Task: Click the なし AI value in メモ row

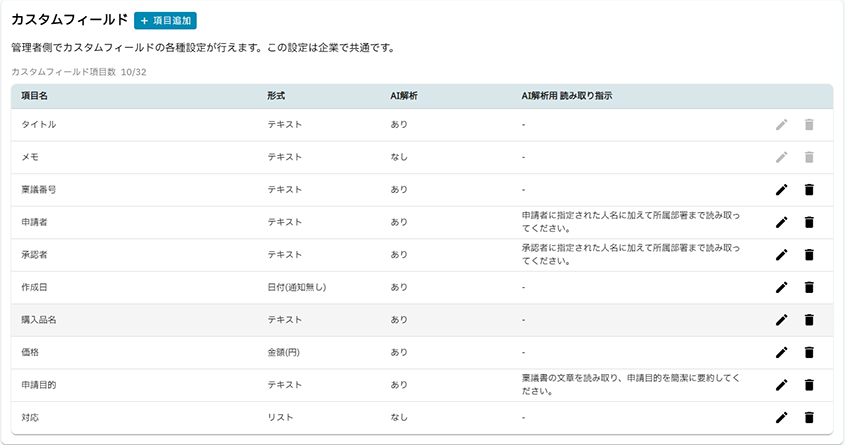Action: pos(399,157)
